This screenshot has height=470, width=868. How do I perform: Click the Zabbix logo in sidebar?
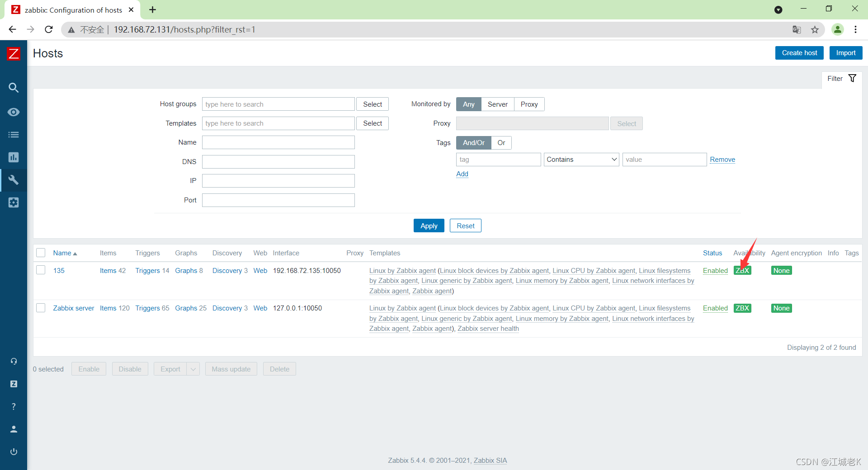point(14,54)
